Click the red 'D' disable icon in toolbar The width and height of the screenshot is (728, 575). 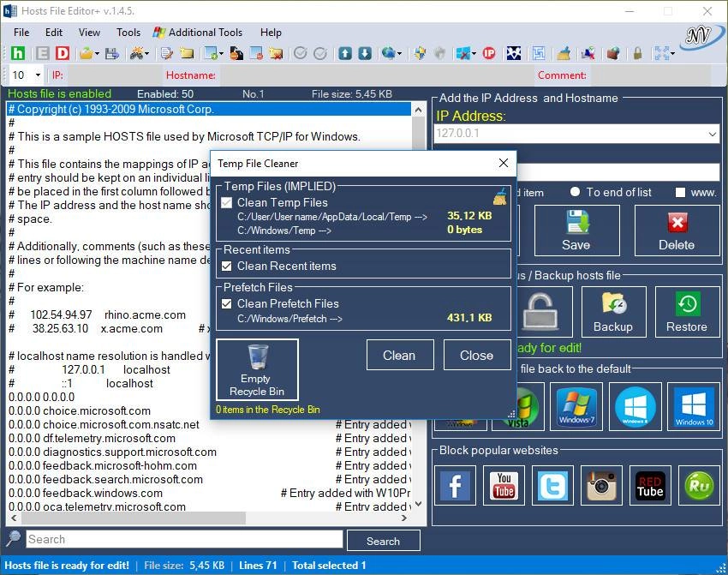pyautogui.click(x=63, y=53)
